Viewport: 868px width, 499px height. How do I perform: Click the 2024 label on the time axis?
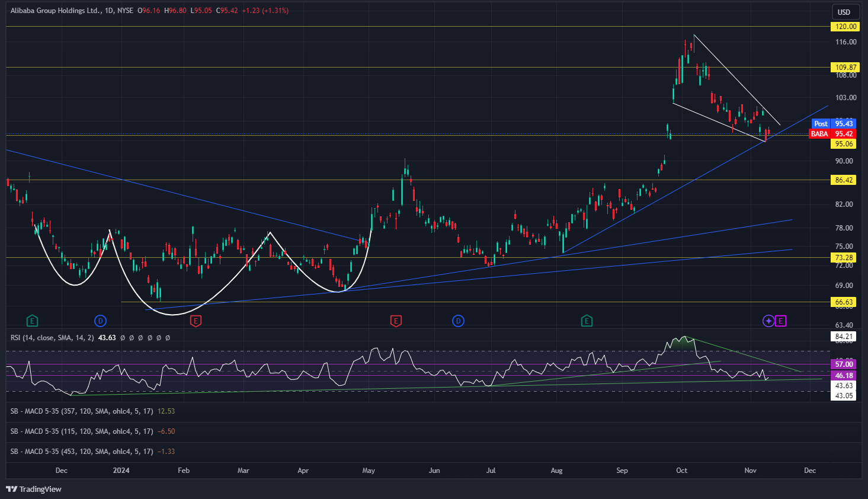pos(121,471)
